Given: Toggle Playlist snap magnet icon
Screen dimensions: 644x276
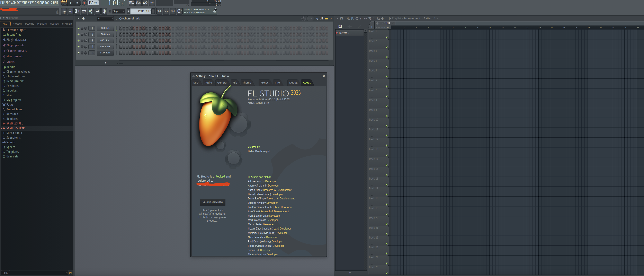Looking at the screenshot, I should point(341,18).
